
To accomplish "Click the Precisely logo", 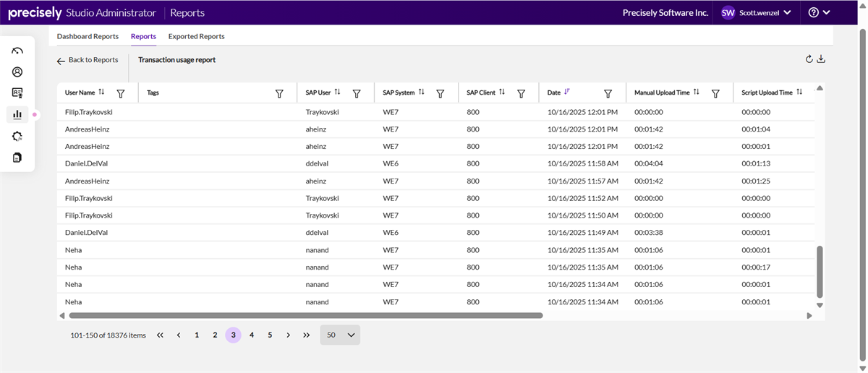I will pyautogui.click(x=34, y=12).
